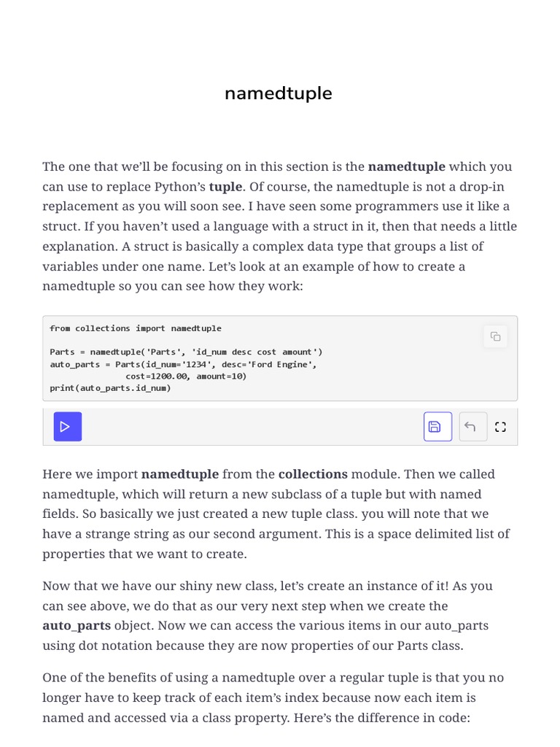This screenshot has height=747, width=560.
Task: Click the 'print(auto_parts.id_num)' code line
Action: pyautogui.click(x=111, y=388)
